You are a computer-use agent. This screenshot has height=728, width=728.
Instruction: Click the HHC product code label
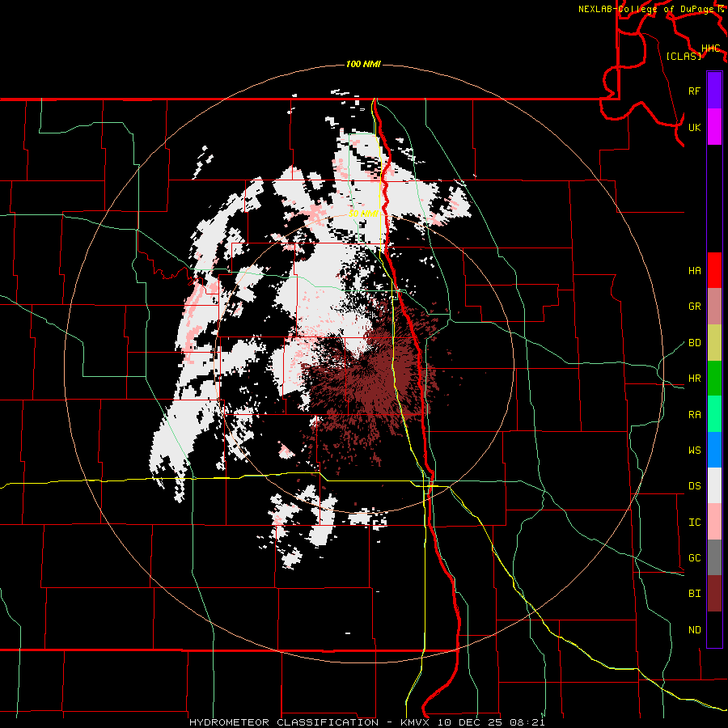tap(711, 49)
